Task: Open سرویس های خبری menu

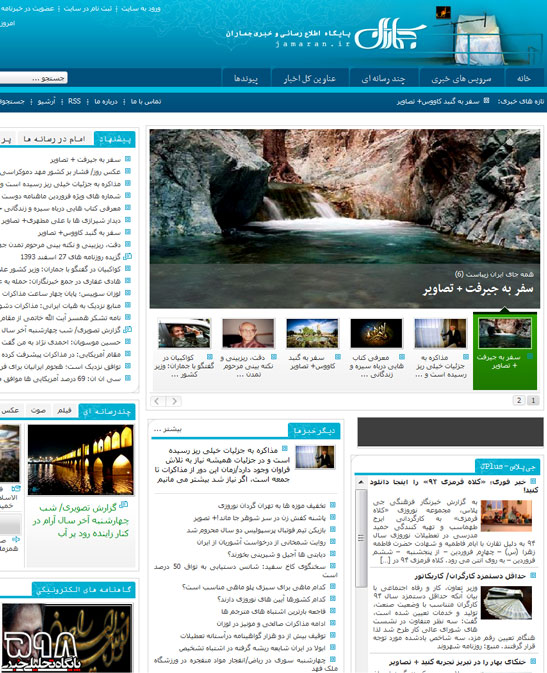Action: (x=461, y=78)
